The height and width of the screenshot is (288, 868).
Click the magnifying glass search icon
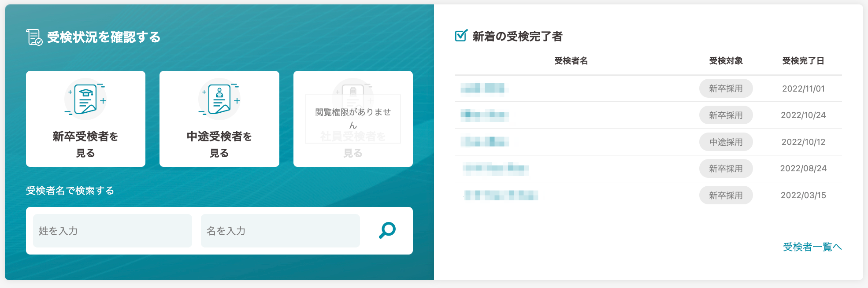[x=387, y=230]
